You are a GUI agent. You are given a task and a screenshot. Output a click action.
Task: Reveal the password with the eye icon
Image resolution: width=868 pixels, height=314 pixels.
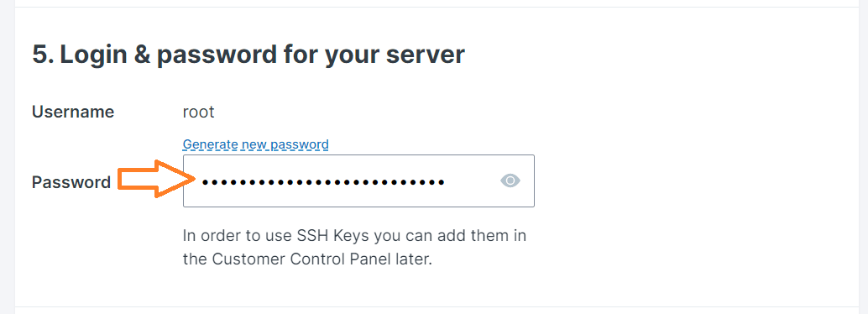(x=510, y=181)
